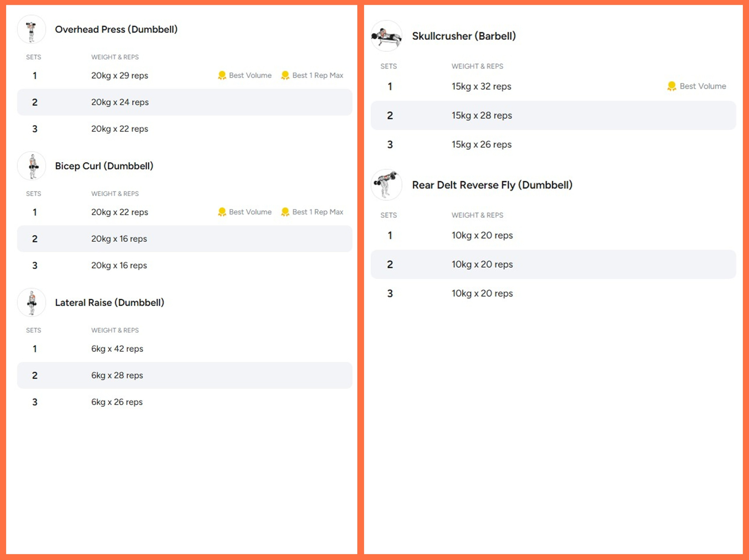Click the Rear Delt Reverse Fly thumbnail

click(x=386, y=185)
